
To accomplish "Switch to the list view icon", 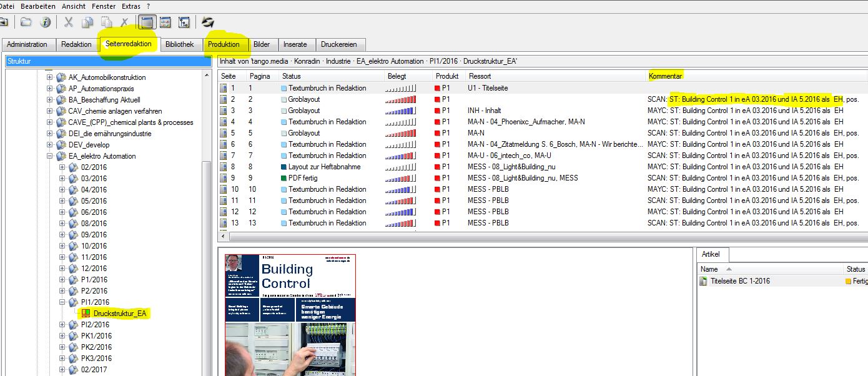I will pos(147,22).
